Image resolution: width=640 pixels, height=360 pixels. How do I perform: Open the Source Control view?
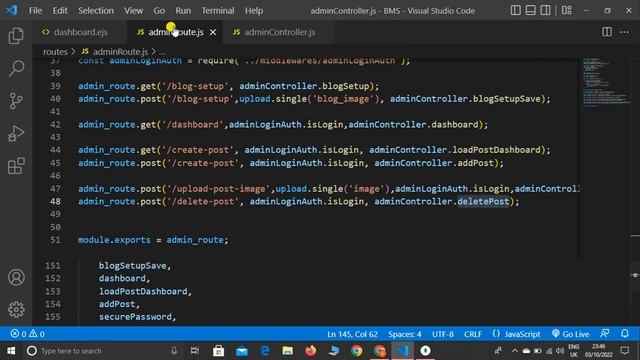click(16, 101)
